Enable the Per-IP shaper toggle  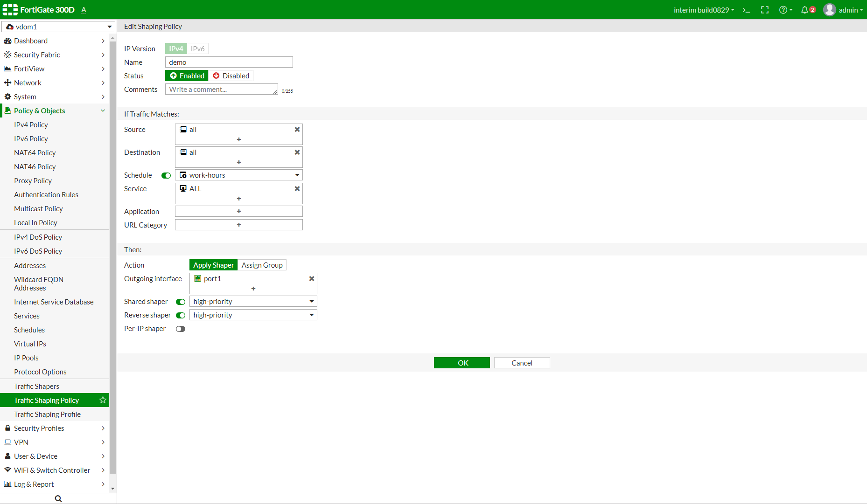pos(181,329)
